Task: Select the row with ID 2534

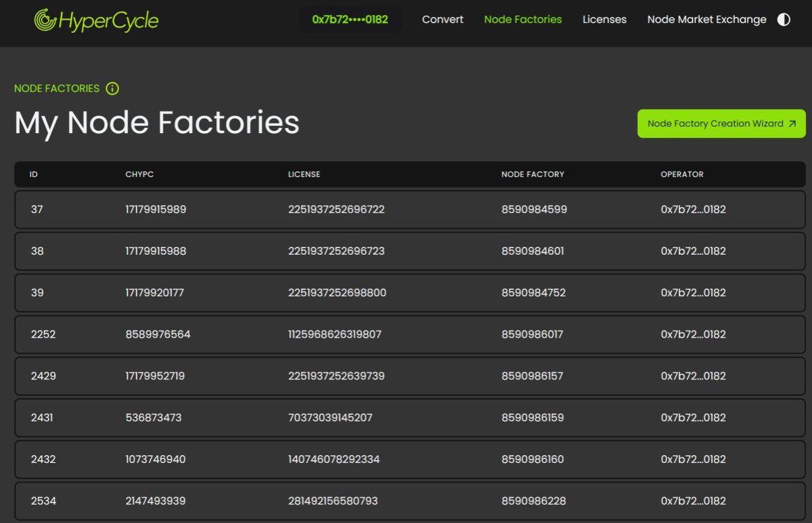Action: point(410,501)
